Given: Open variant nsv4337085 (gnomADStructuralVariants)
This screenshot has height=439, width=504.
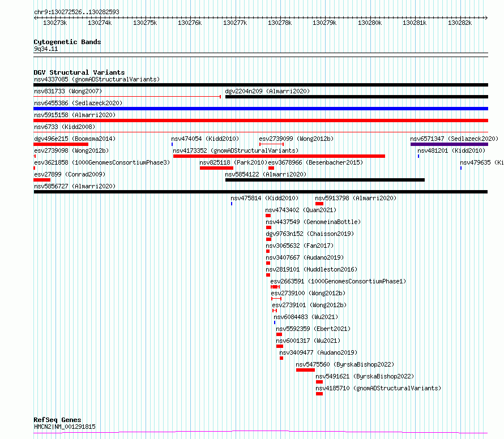Looking at the screenshot, I should 97,79.
